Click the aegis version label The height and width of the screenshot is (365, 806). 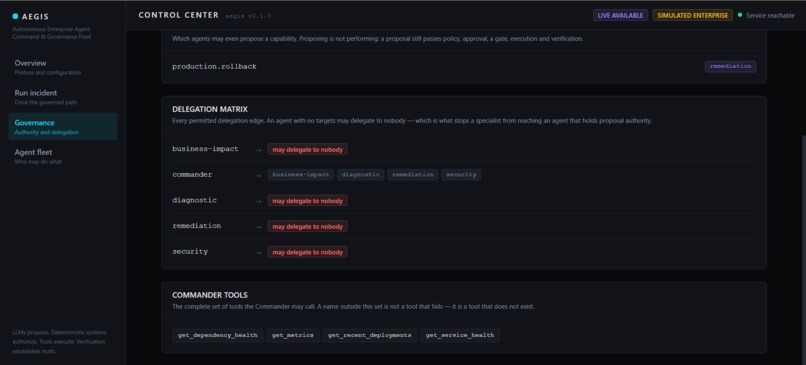point(248,16)
